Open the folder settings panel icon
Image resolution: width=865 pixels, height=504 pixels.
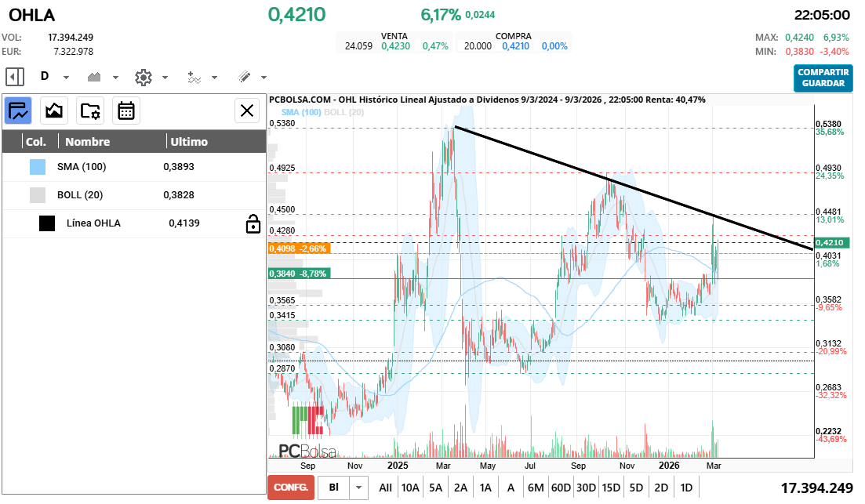pos(90,111)
